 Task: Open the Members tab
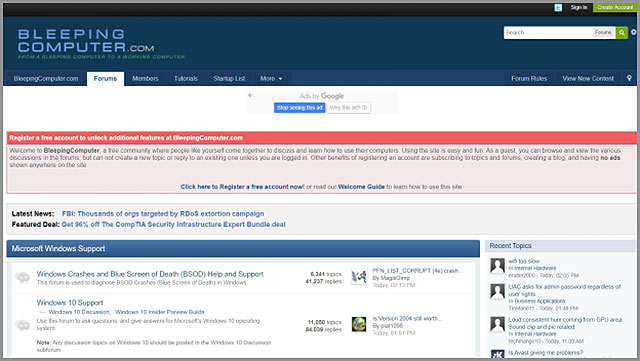point(145,78)
